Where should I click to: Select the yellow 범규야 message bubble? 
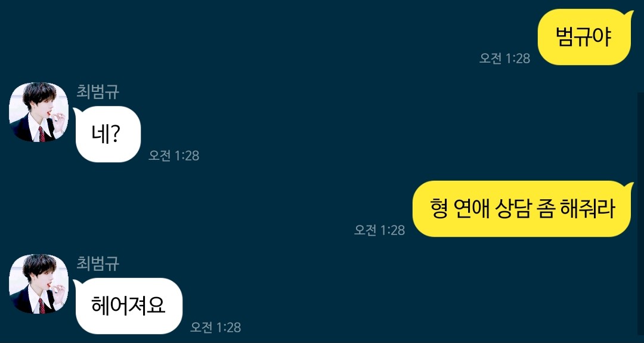coord(586,37)
